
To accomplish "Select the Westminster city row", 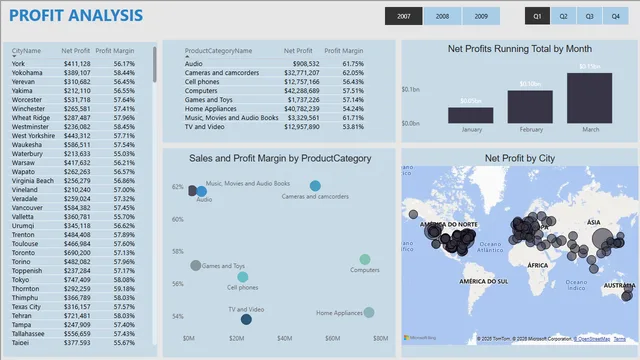I will pos(73,127).
